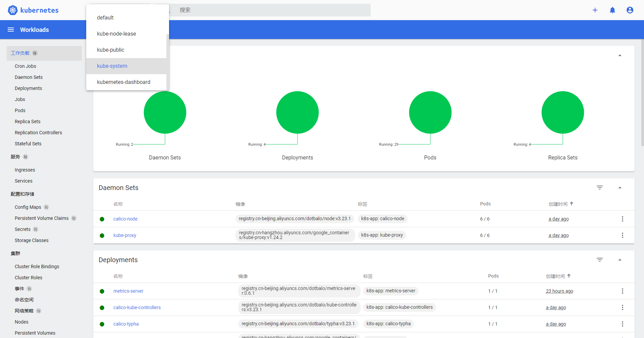
Task: Sort Daemon Sets by creation time arrow
Action: point(572,203)
